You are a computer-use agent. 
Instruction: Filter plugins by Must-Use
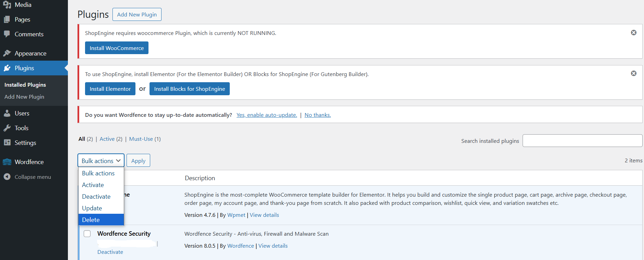(x=141, y=139)
